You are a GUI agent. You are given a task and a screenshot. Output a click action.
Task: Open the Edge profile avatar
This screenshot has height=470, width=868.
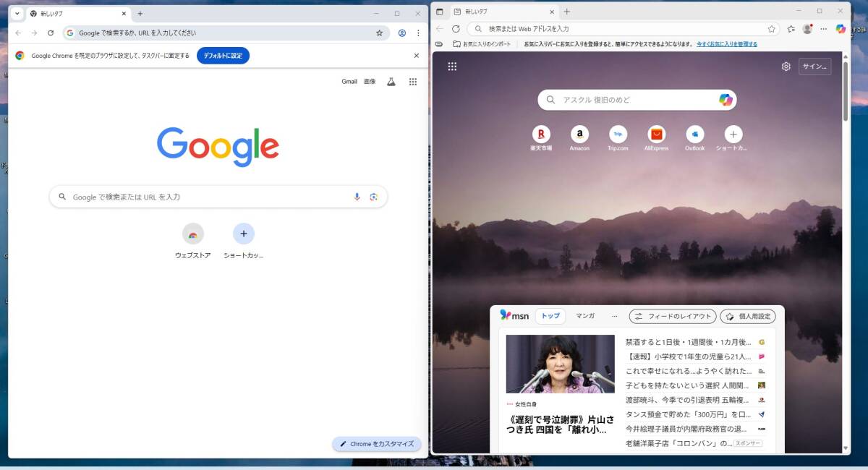pos(807,29)
